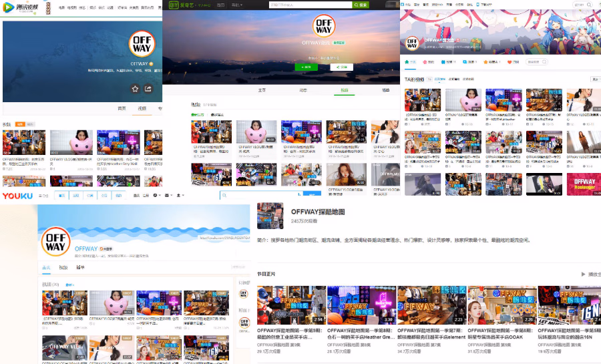This screenshot has width=601, height=364.
Task: Click the white share button on iQIYI banner
Action: pyautogui.click(x=342, y=67)
